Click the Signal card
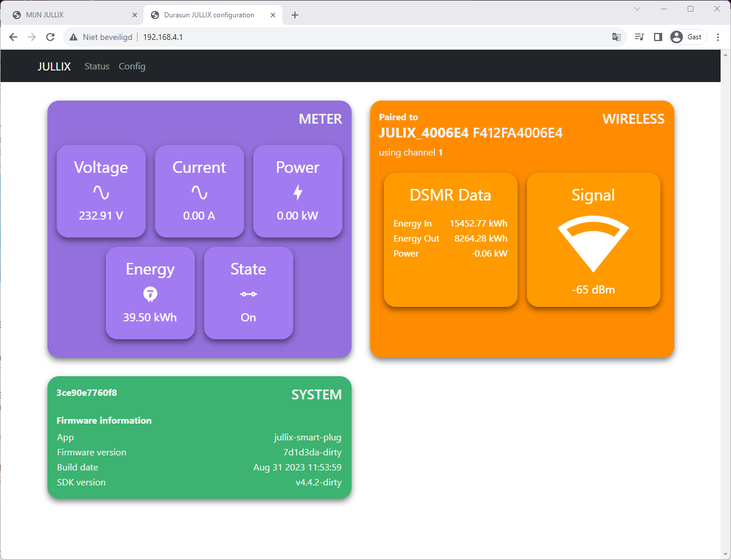The image size is (731, 560). [593, 240]
